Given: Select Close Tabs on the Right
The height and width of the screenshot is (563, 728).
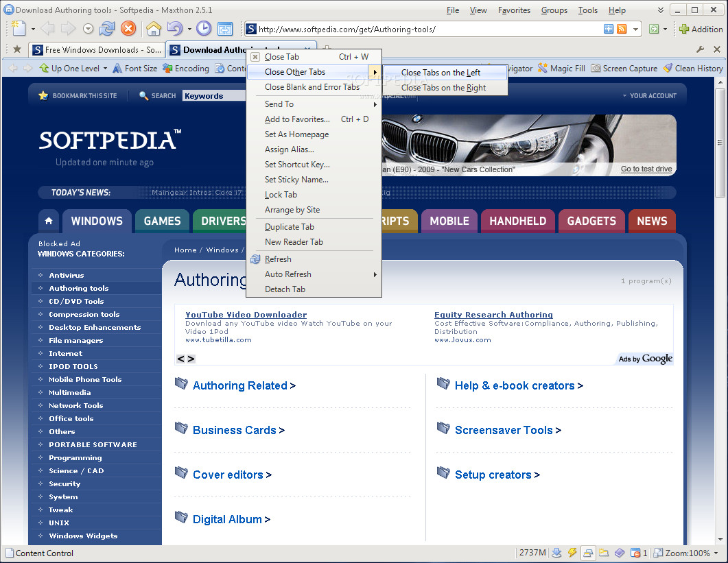Looking at the screenshot, I should pos(445,88).
